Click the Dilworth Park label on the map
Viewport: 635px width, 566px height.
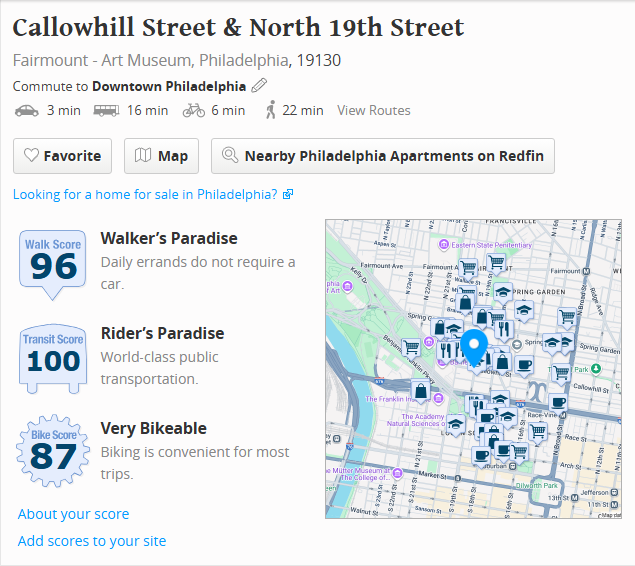point(536,485)
